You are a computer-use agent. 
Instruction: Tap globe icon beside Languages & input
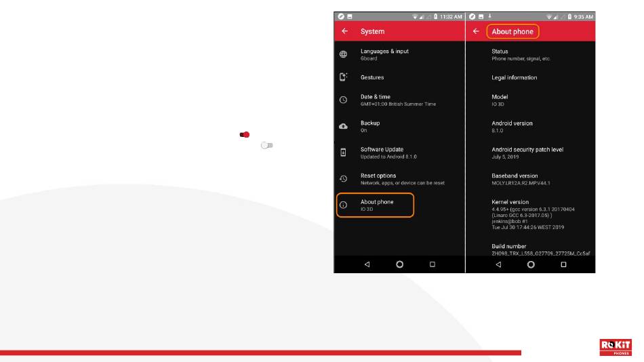[344, 54]
